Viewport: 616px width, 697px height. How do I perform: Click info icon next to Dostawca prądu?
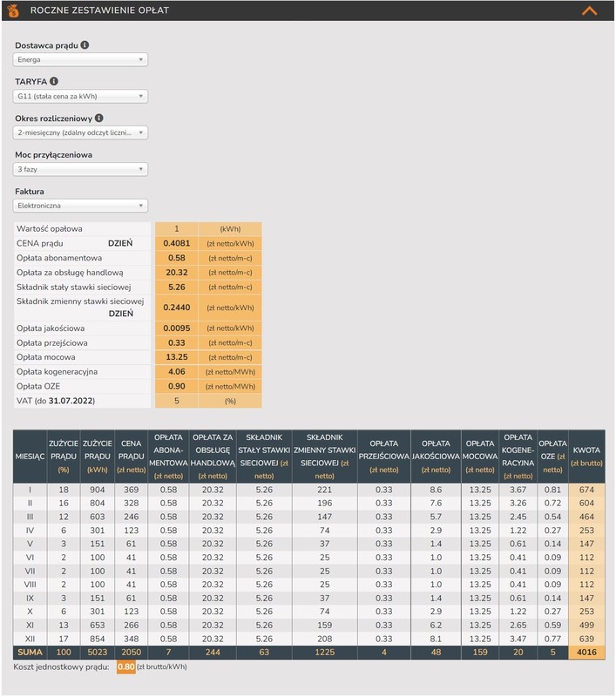click(x=85, y=44)
